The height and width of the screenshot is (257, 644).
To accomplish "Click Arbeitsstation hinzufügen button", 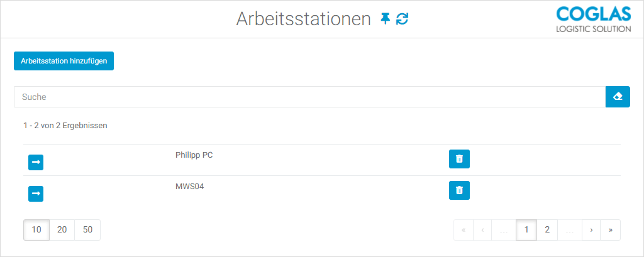I will pos(64,61).
